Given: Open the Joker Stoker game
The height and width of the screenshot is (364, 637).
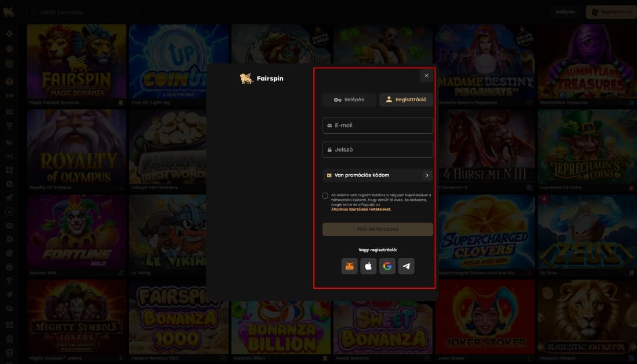Looking at the screenshot, I should pyautogui.click(x=485, y=317).
